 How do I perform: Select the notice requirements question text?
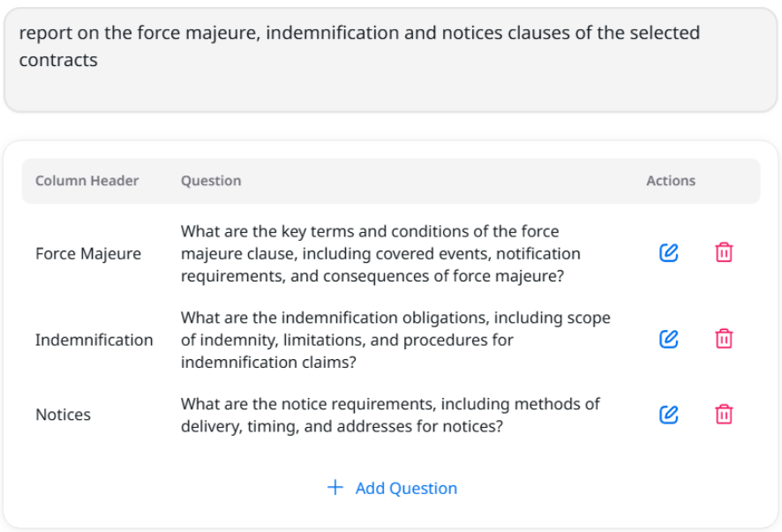[x=389, y=415]
